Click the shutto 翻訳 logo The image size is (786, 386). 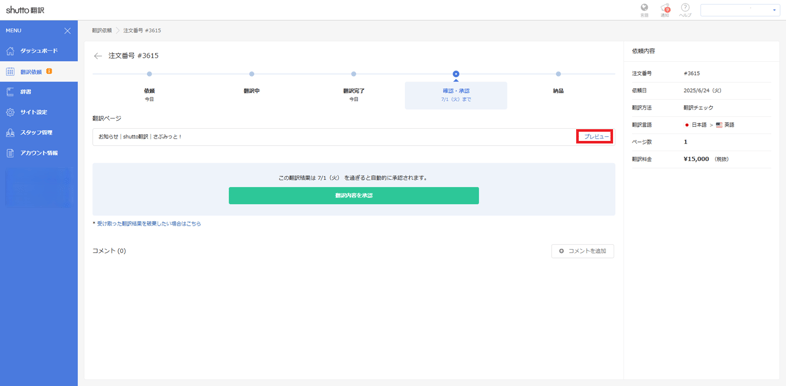coord(25,10)
